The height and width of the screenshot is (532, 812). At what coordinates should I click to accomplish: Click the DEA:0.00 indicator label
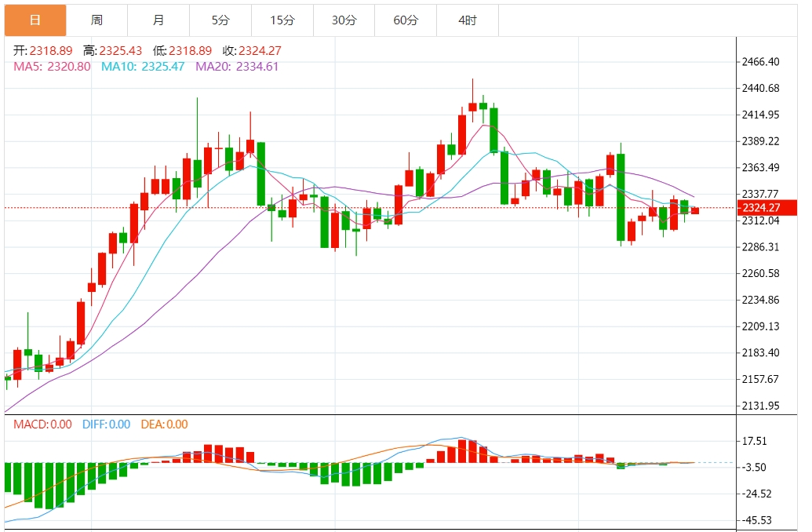click(164, 425)
